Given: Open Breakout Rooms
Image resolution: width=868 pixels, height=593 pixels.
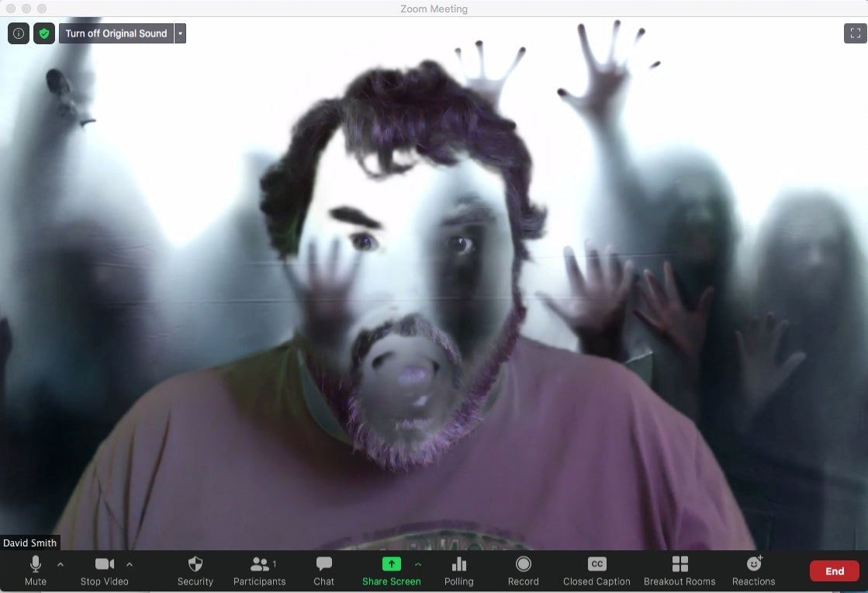Looking at the screenshot, I should [680, 571].
